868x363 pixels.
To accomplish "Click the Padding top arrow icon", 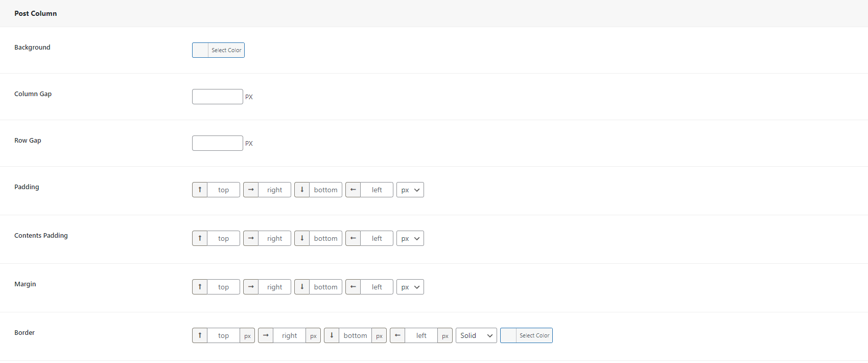I will coord(200,190).
